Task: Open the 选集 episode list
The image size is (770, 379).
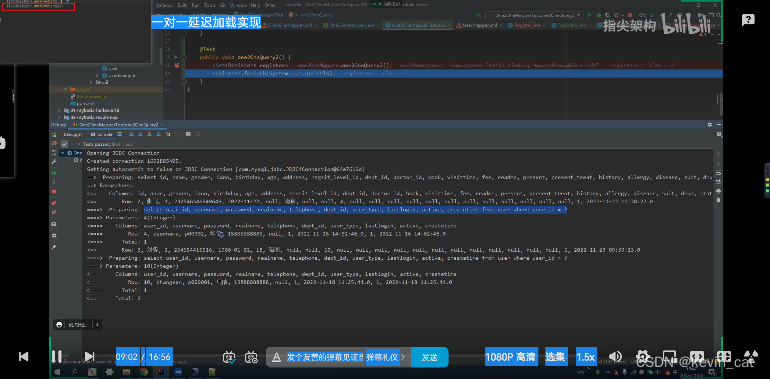Action: tap(556, 357)
